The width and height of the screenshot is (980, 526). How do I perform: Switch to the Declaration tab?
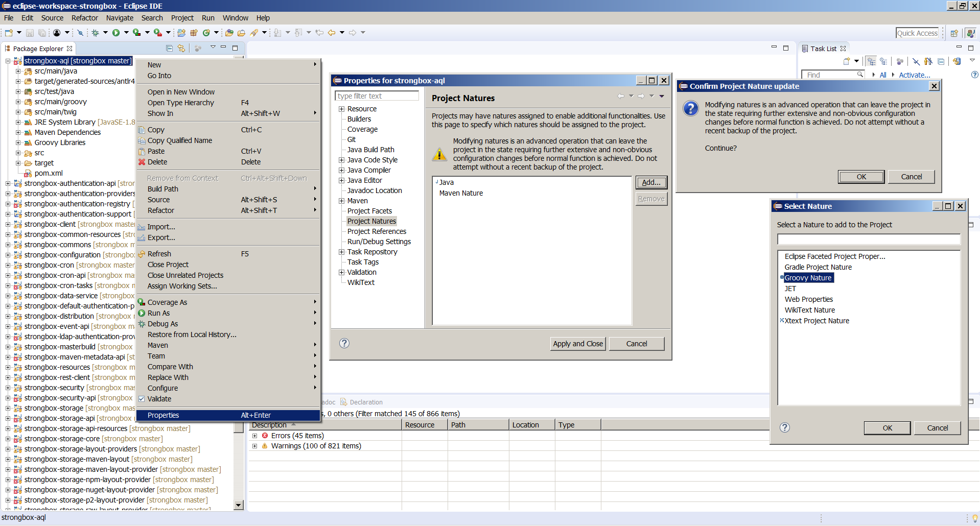361,402
